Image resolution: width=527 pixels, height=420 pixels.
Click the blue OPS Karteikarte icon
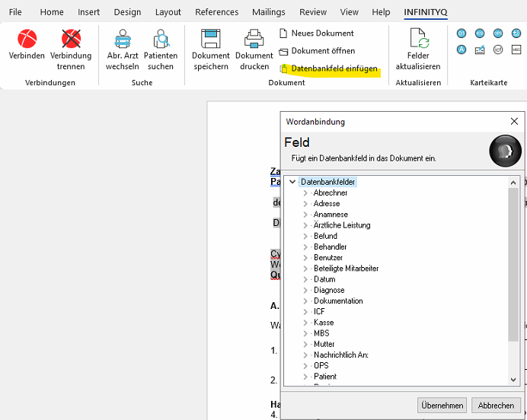tap(498, 33)
